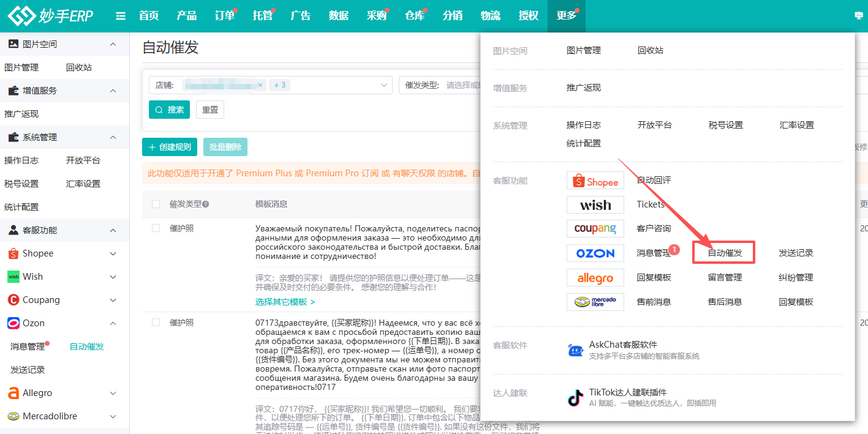Expand the Mercadolibre sidebar group

[113, 416]
